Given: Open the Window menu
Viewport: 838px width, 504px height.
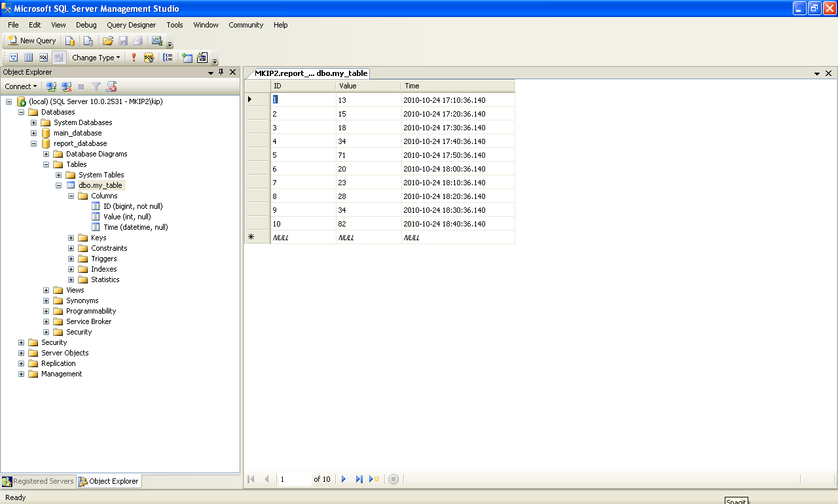Looking at the screenshot, I should 206,25.
